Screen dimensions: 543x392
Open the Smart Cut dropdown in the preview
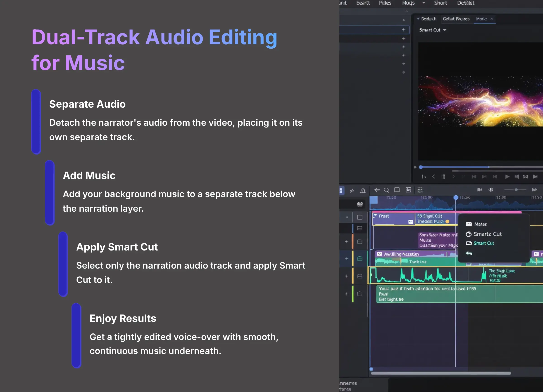pos(433,30)
